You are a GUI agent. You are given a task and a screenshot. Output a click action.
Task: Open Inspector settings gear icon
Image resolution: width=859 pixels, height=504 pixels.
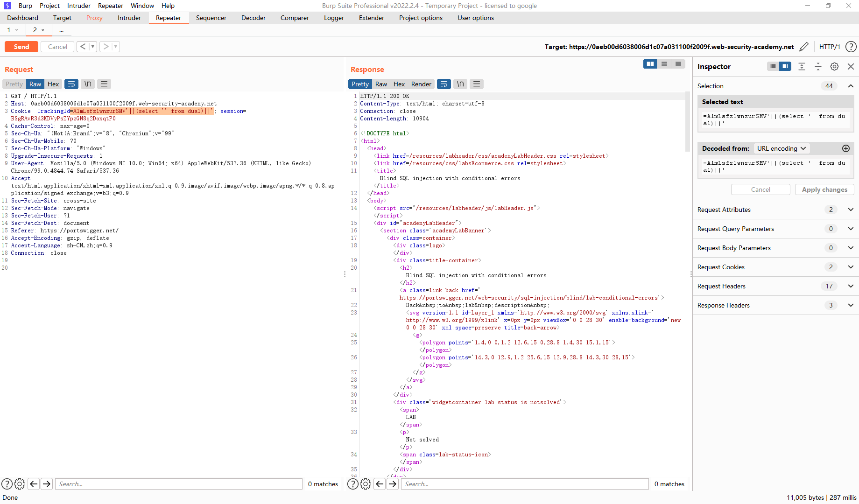834,66
